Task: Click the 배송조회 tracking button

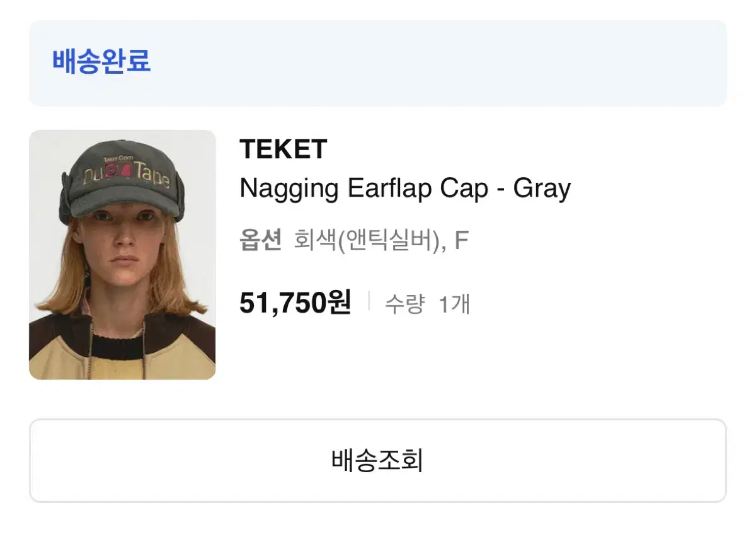Action: coord(377,461)
